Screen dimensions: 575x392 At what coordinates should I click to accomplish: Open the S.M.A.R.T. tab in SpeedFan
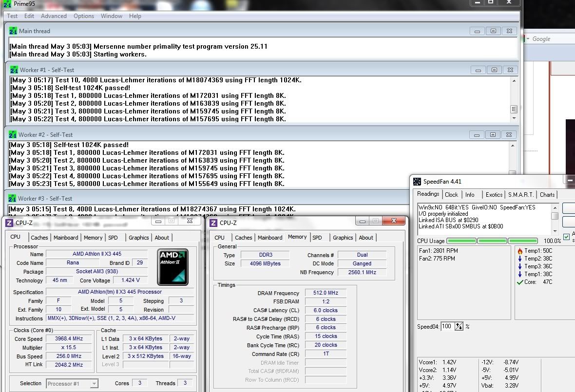(x=521, y=194)
